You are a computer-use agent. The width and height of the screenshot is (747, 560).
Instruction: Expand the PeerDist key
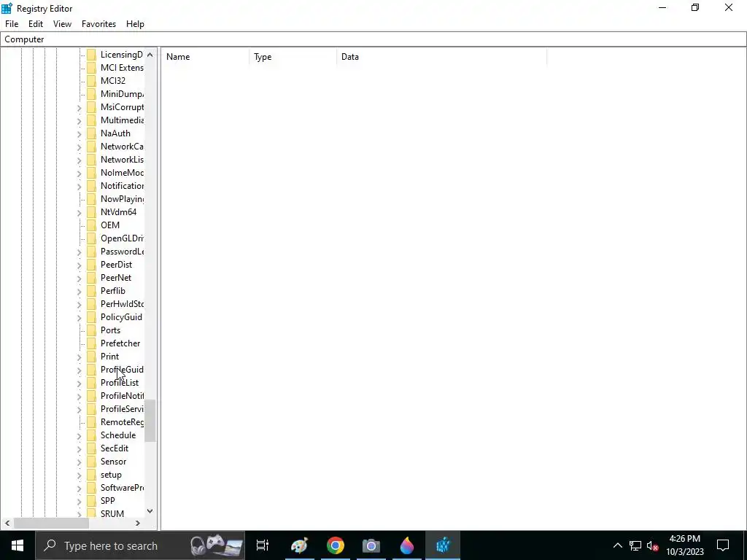[x=80, y=265]
